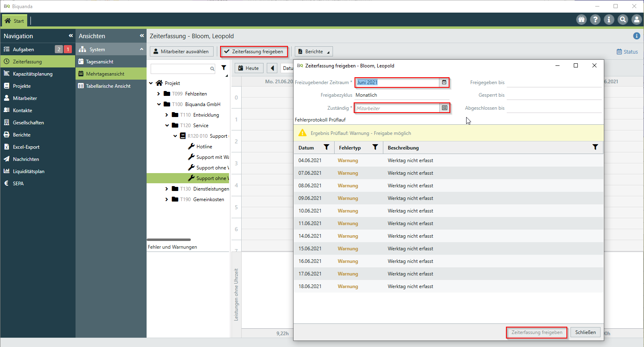Open the Berichte dropdown button
The width and height of the screenshot is (644, 347).
pyautogui.click(x=313, y=52)
